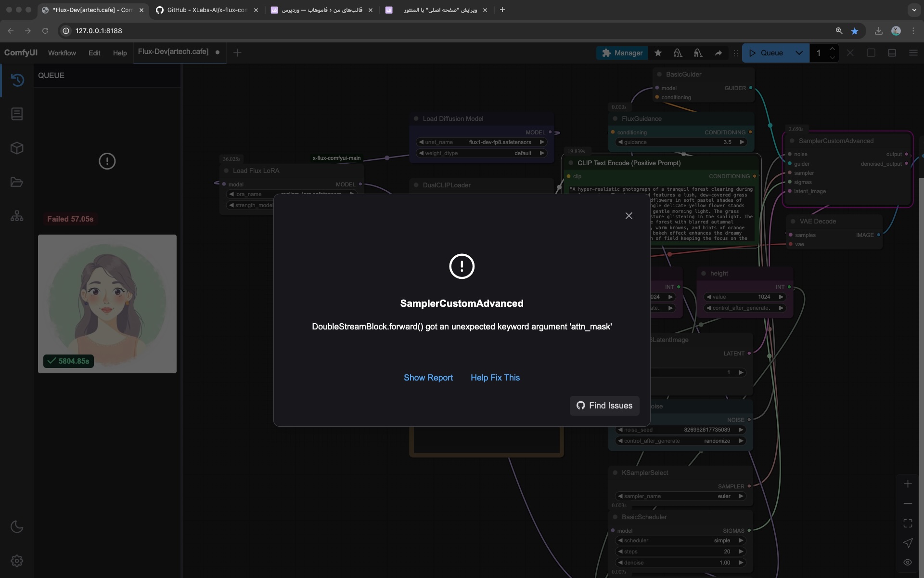Open the Workflow menu
The image size is (924, 578).
[62, 53]
